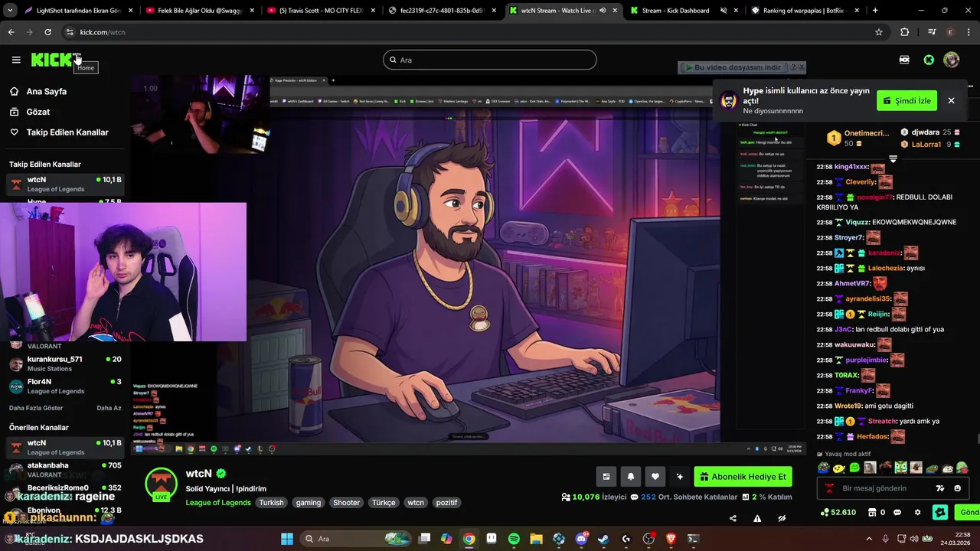Open Ana Sayfa in sidebar
The width and height of the screenshot is (980, 551).
(47, 91)
